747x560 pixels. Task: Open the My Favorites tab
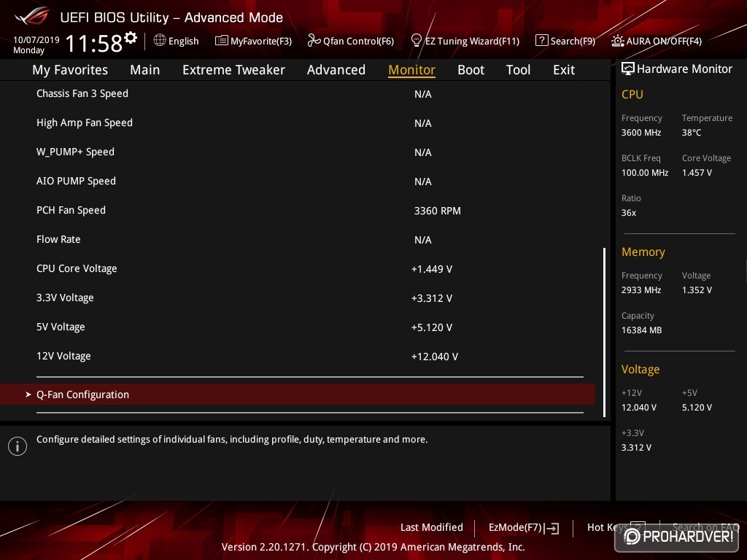click(x=70, y=70)
